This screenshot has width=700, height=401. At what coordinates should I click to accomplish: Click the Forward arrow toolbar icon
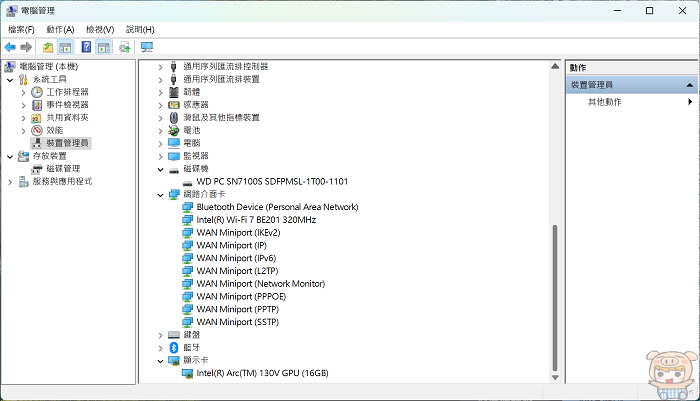pyautogui.click(x=26, y=47)
